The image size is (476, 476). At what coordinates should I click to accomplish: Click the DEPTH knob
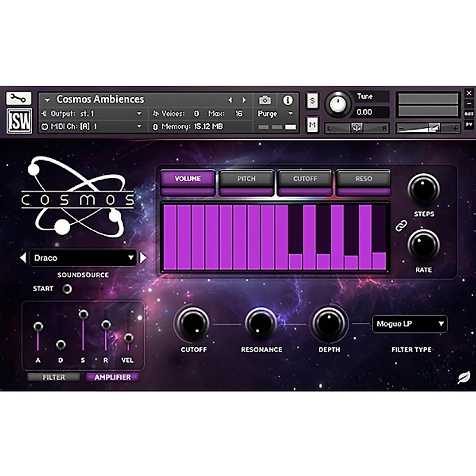329,324
